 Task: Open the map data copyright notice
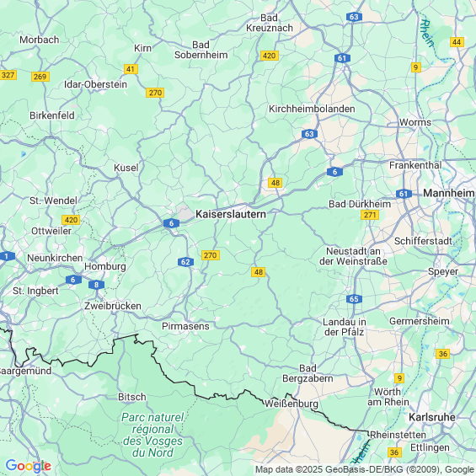[365, 469]
